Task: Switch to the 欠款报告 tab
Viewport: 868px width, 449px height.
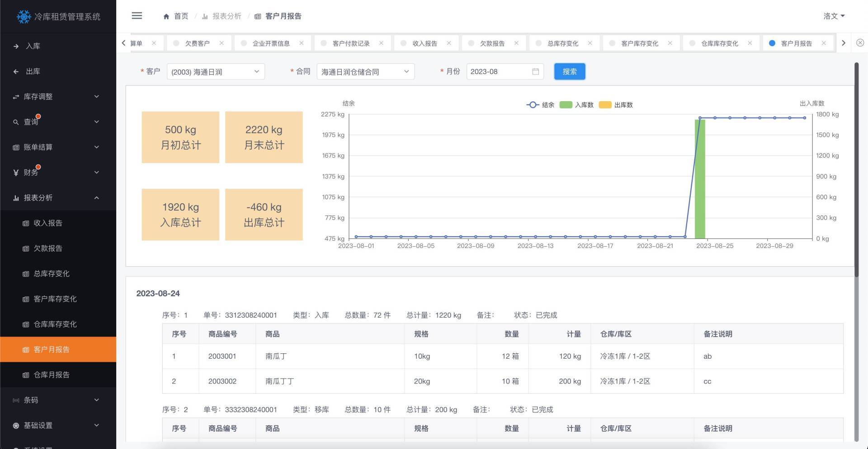Action: click(492, 43)
